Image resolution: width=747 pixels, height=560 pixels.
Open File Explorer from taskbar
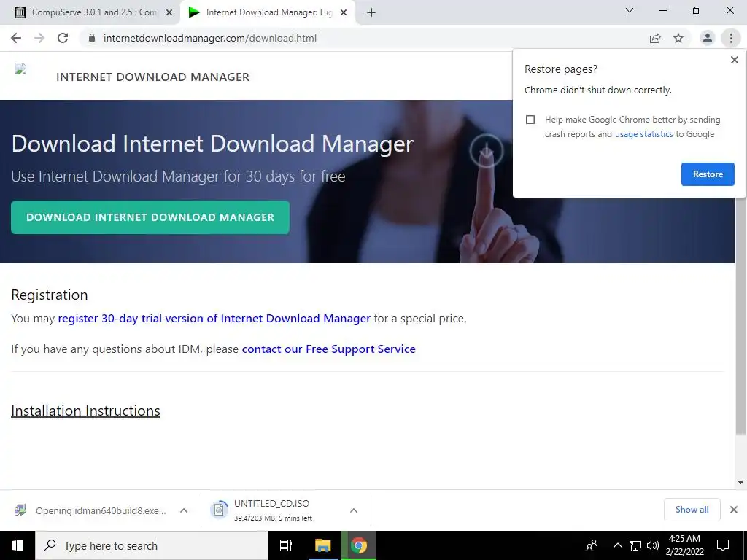coord(322,545)
